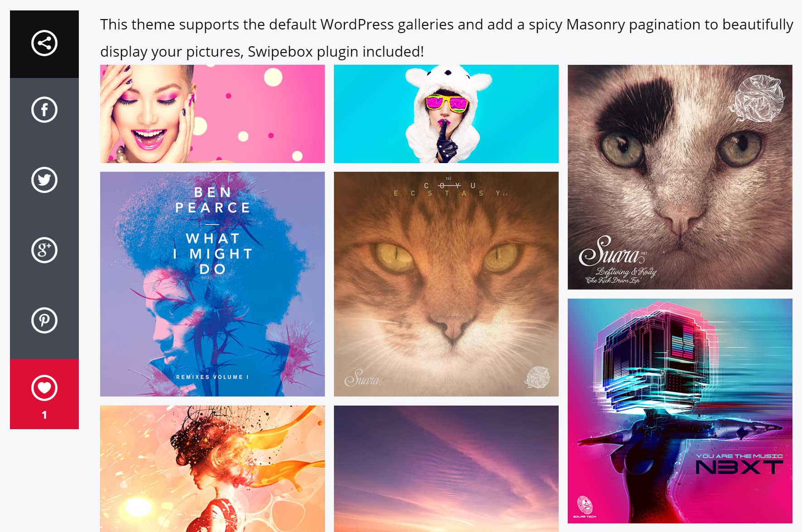Viewport: 802px width, 532px height.
Task: Click the gallery description paragraph text
Action: click(446, 38)
